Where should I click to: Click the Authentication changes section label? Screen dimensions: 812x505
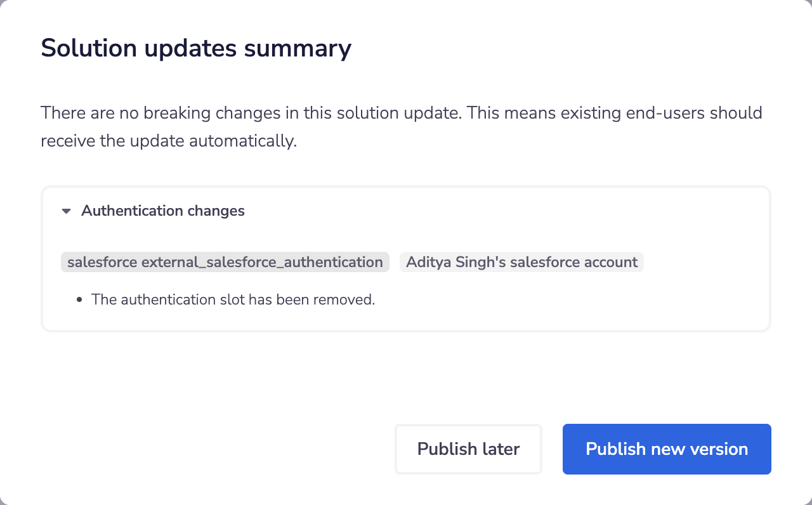(x=162, y=211)
